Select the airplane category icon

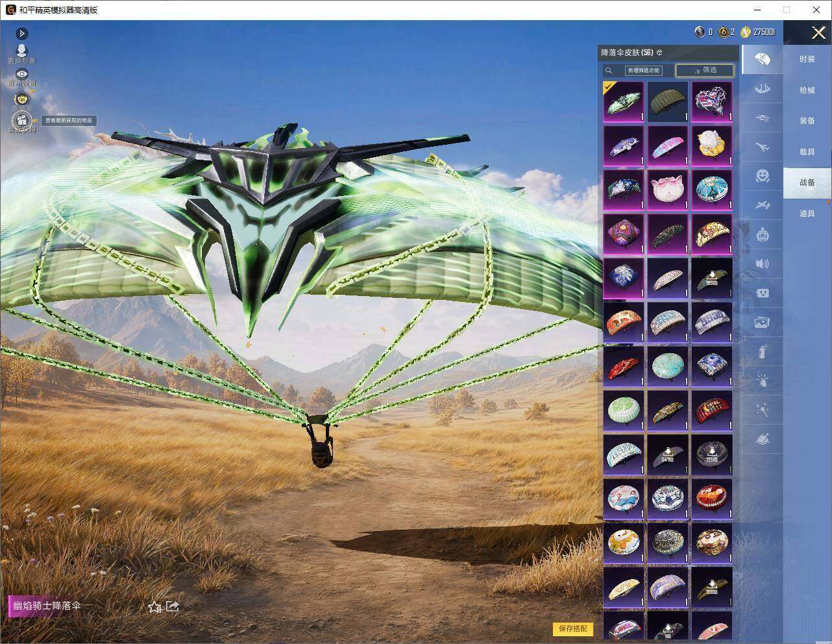click(763, 147)
